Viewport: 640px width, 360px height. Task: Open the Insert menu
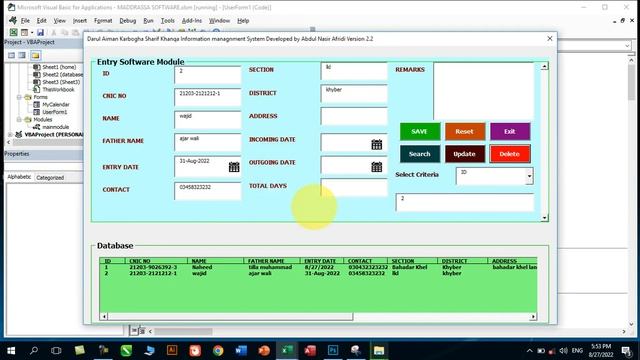coord(80,20)
